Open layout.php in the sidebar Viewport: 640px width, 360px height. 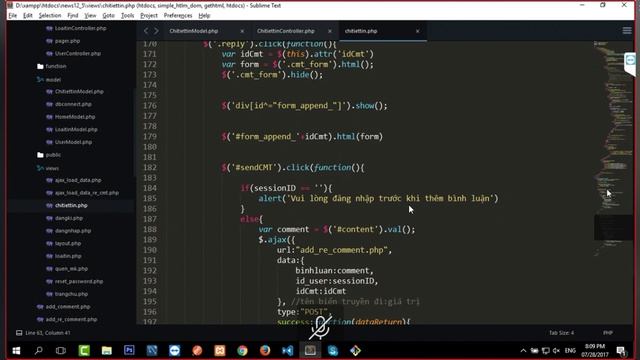(x=68, y=243)
